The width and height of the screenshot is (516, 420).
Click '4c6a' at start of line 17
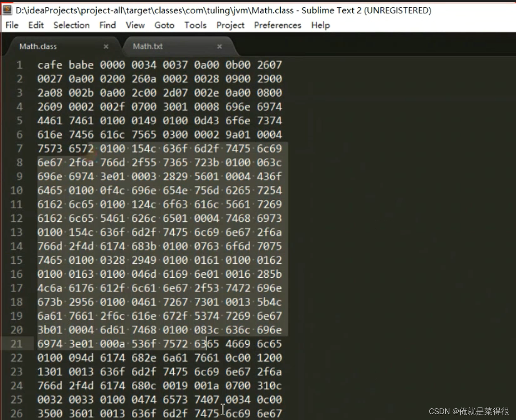click(x=50, y=288)
